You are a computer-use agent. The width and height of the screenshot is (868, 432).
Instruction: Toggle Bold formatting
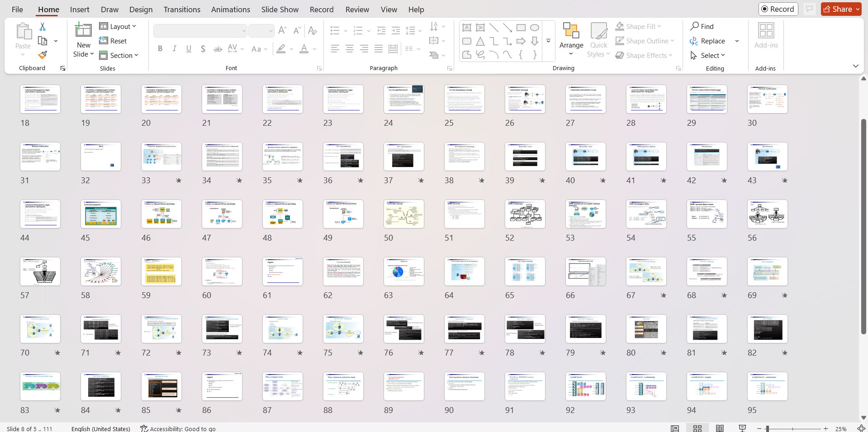pyautogui.click(x=160, y=49)
